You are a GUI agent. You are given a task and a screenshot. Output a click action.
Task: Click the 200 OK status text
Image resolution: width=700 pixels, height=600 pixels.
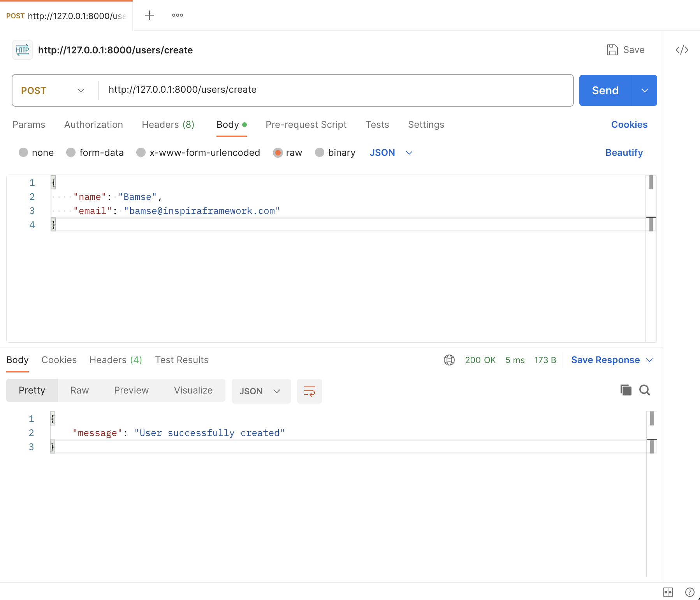point(480,360)
